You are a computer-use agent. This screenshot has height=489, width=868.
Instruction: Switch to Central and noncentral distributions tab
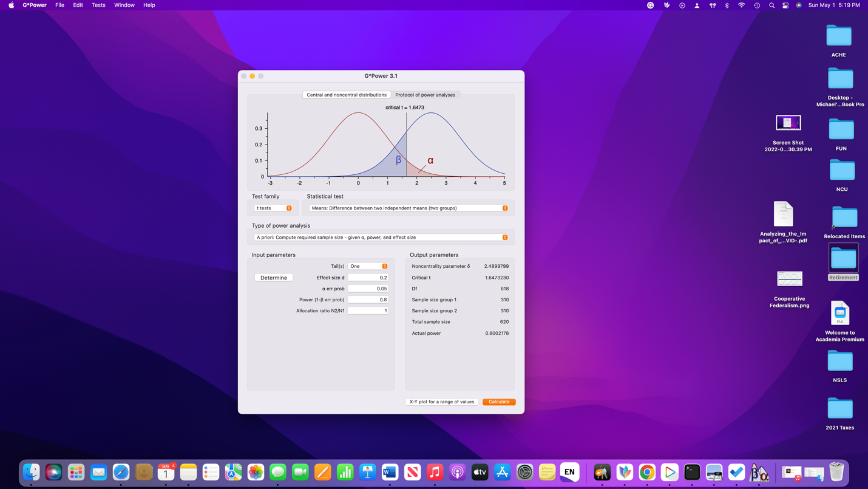click(347, 95)
